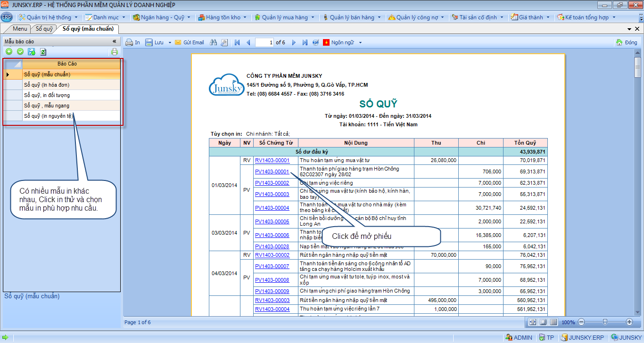The width and height of the screenshot is (644, 343).
Task: Select report template Sổ quỹ, mẫu ngang
Action: pos(47,106)
